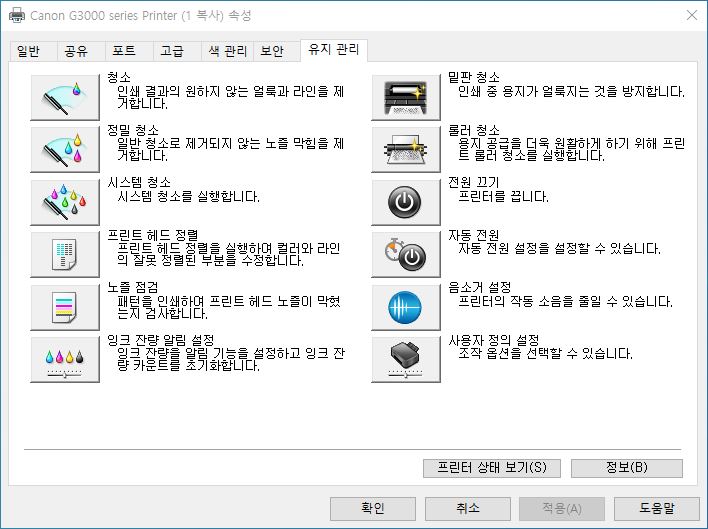Click the 청소 (Cleaning) icon button
The image size is (708, 529).
coord(65,97)
